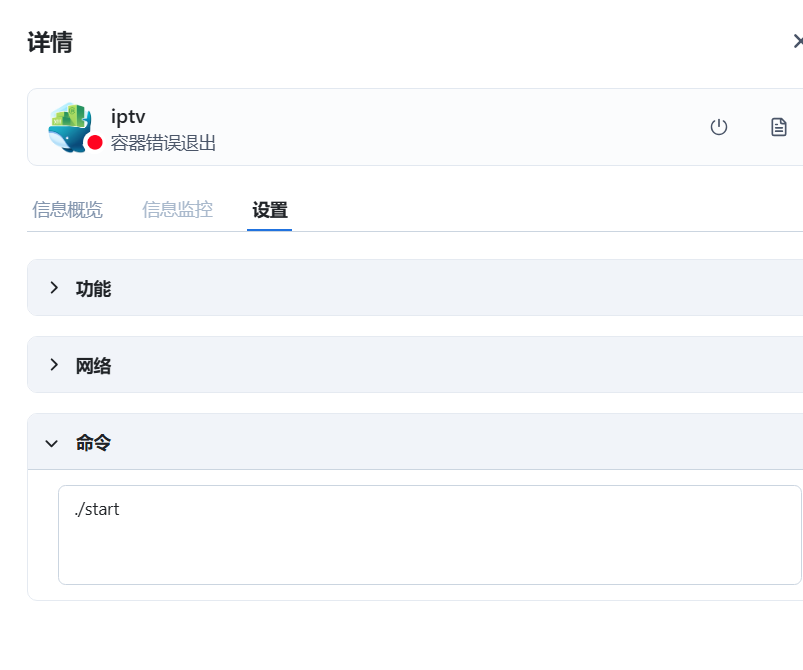Click empty area of 网络 header bar
The width and height of the screenshot is (803, 670).
[x=450, y=365]
